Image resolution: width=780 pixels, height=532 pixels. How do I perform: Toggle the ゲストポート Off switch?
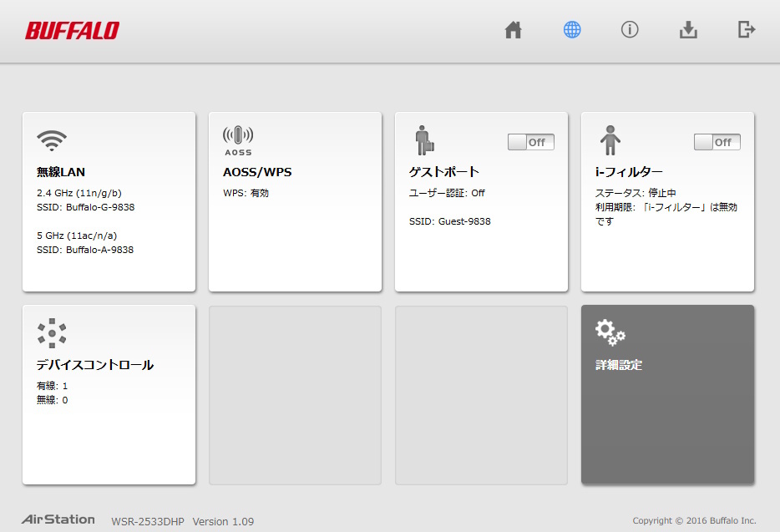tap(530, 142)
